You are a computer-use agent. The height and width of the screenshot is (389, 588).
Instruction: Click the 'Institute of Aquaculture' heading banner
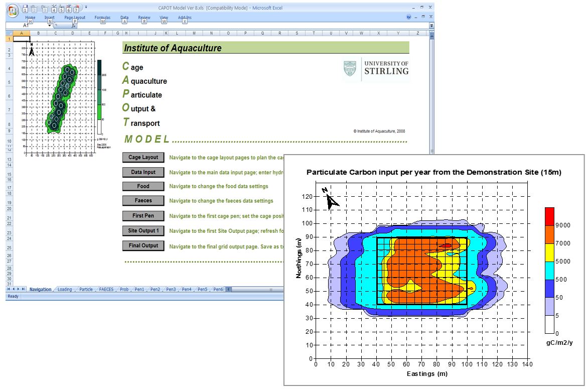point(266,48)
